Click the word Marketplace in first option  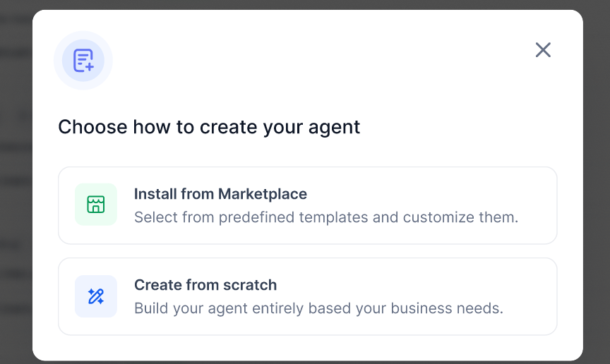(x=263, y=194)
